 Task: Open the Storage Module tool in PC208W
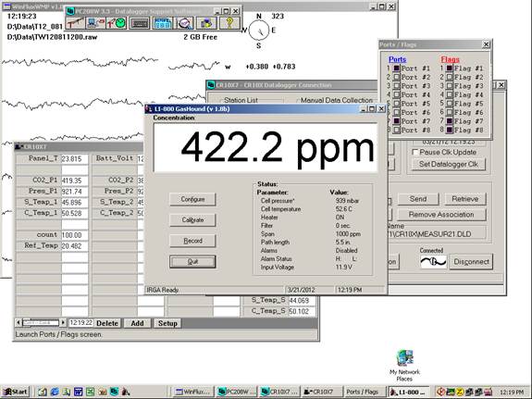coord(206,23)
